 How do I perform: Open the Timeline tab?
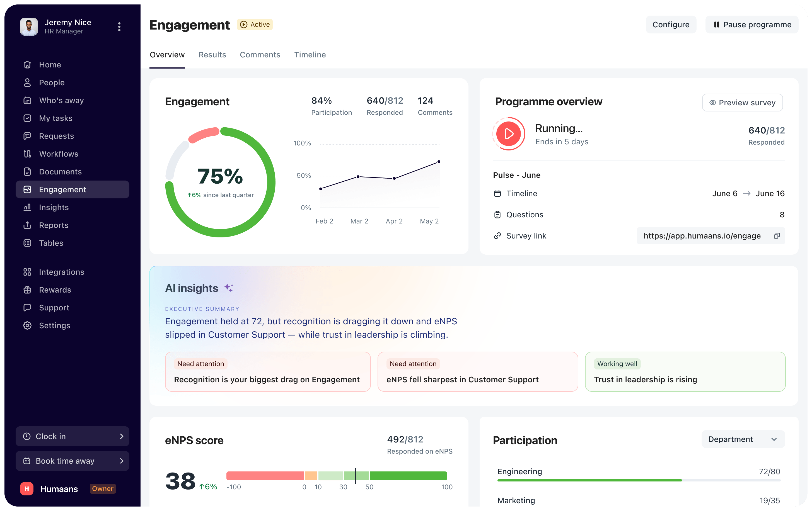pos(310,55)
